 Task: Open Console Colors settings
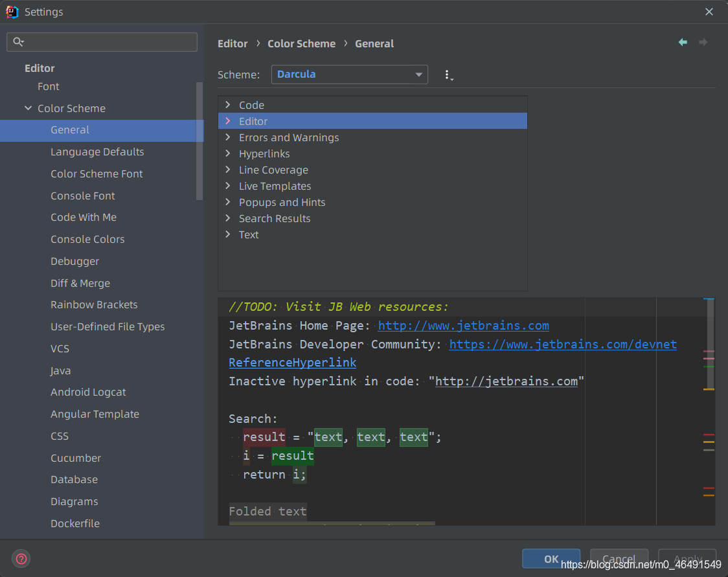click(x=87, y=239)
